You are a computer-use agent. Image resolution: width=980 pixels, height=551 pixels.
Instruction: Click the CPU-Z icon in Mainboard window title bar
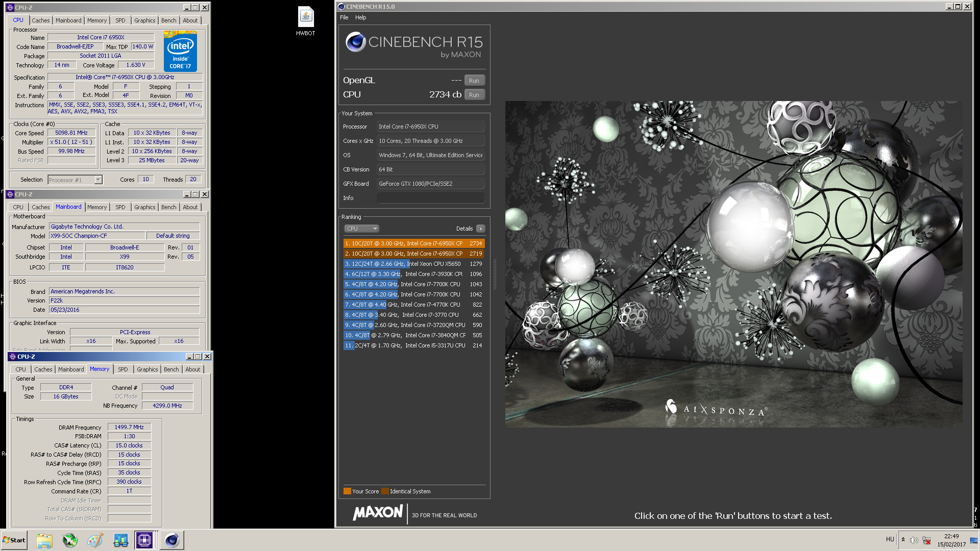tap(10, 194)
